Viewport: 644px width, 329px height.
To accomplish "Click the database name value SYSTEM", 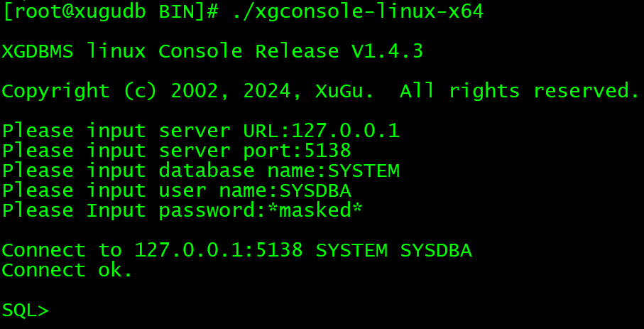I will (364, 171).
